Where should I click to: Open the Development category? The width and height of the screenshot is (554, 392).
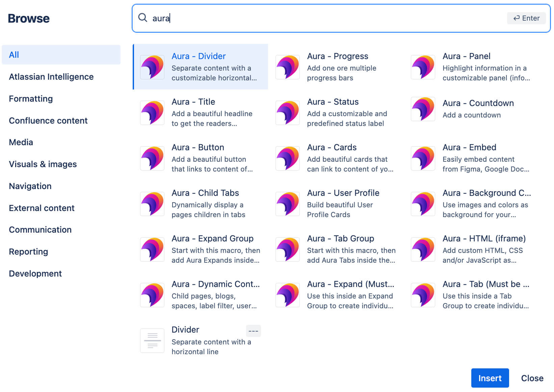tap(35, 273)
